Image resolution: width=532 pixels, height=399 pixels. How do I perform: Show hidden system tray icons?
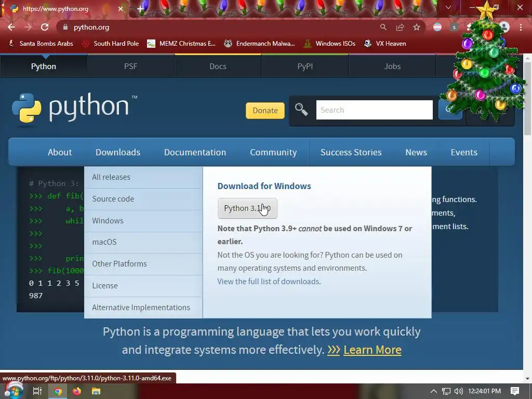(434, 391)
